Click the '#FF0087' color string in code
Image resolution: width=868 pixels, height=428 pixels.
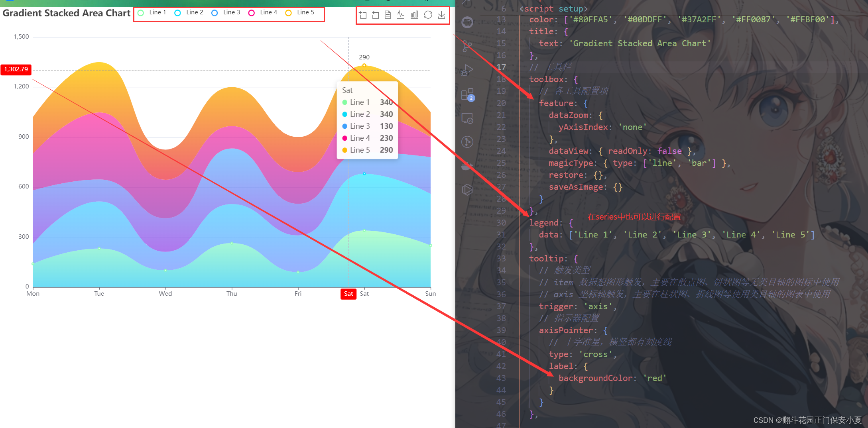pyautogui.click(x=753, y=20)
